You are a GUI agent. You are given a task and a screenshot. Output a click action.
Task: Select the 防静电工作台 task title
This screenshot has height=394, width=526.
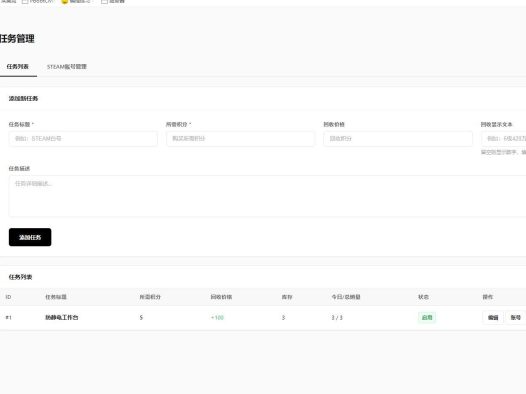pyautogui.click(x=62, y=317)
